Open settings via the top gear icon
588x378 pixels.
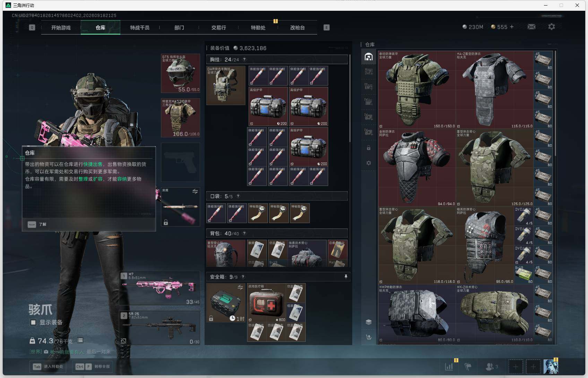click(552, 27)
